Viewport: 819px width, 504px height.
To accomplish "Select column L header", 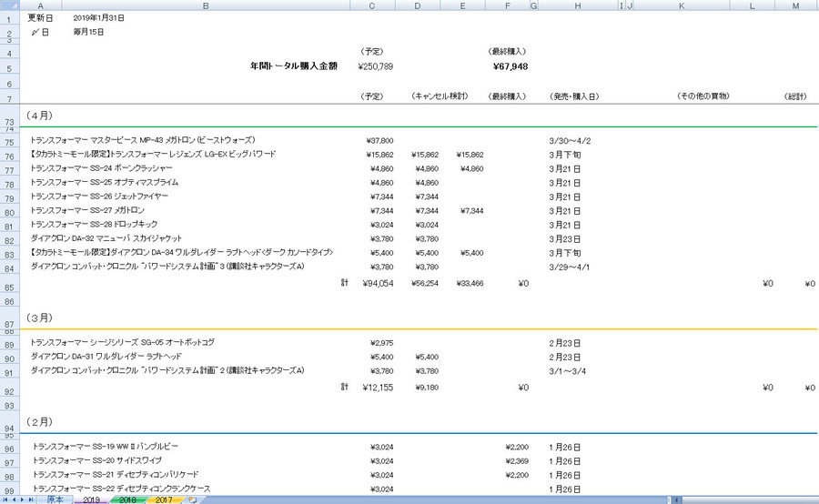I will pos(753,5).
